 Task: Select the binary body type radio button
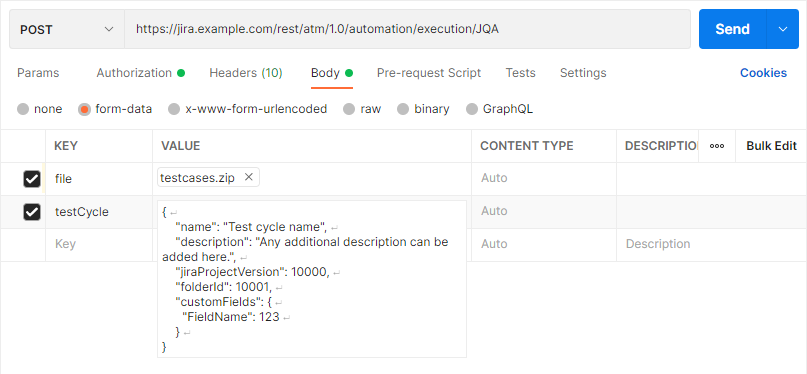click(x=404, y=109)
